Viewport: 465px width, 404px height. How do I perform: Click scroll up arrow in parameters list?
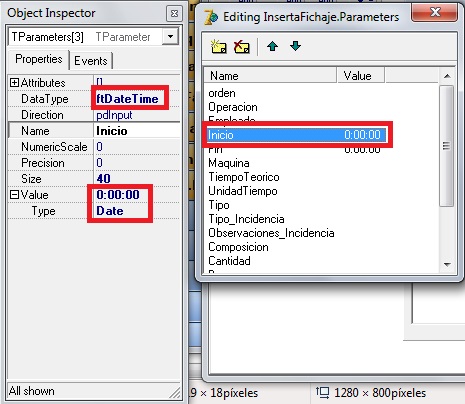coord(447,76)
